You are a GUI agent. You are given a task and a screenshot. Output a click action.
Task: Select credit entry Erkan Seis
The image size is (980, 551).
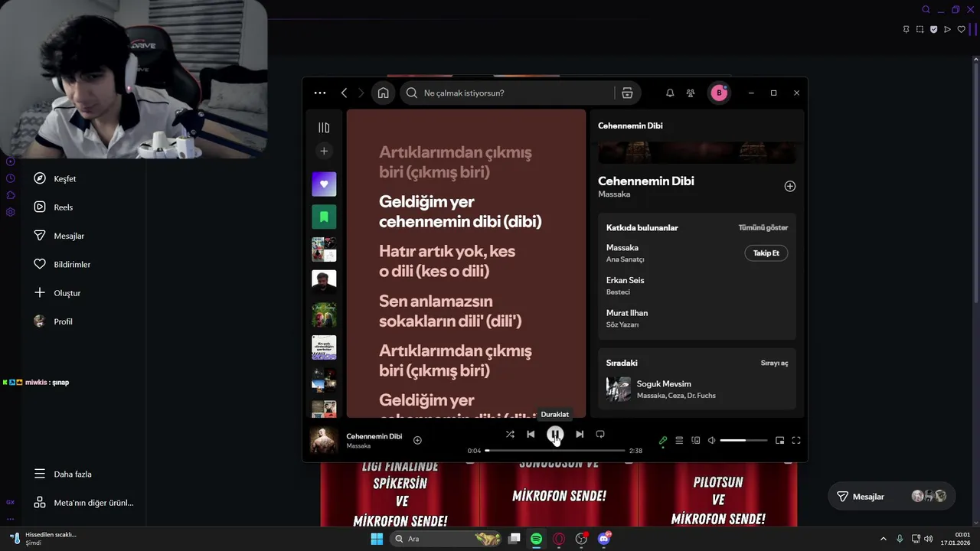click(625, 280)
